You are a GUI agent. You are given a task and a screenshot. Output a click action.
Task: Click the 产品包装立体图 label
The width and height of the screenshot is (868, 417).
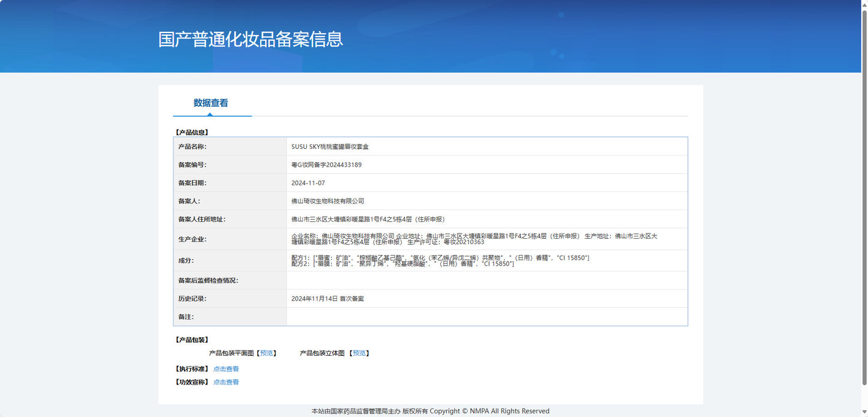click(322, 353)
